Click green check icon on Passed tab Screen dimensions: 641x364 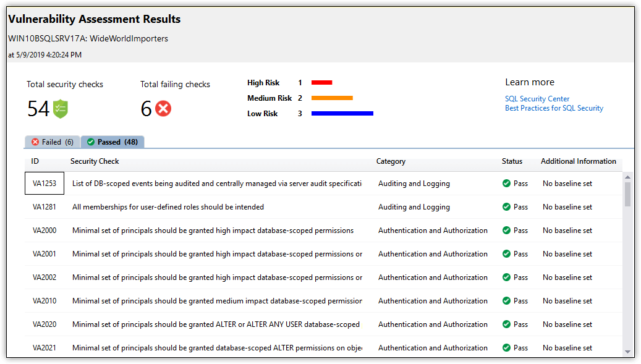click(x=91, y=142)
